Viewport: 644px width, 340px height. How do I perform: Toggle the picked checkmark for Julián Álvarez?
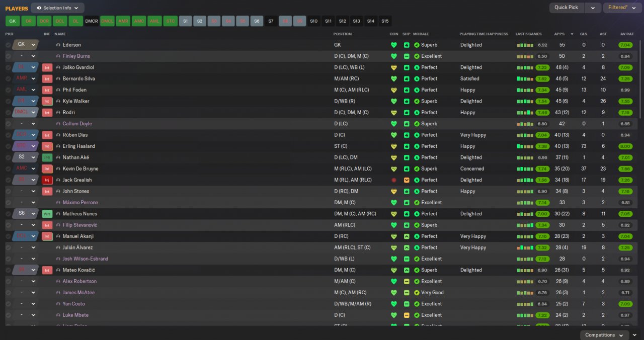coord(8,247)
